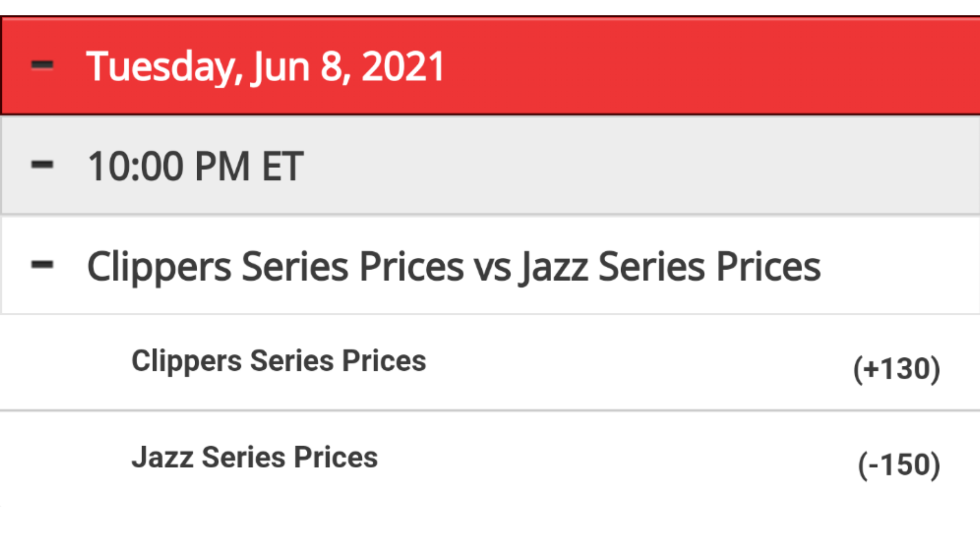Screen dimensions: 980x540
Task: Click the word Clippers in matchup title
Action: [159, 268]
